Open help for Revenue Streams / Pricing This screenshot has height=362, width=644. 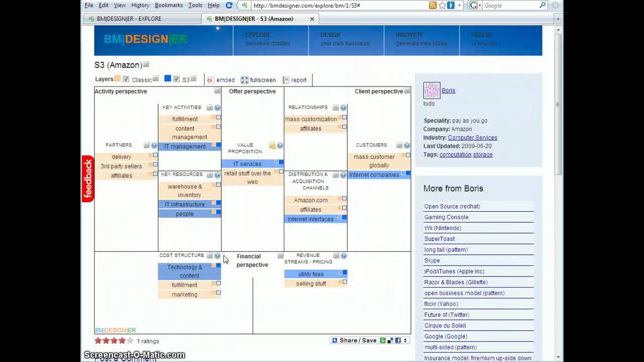(343, 256)
